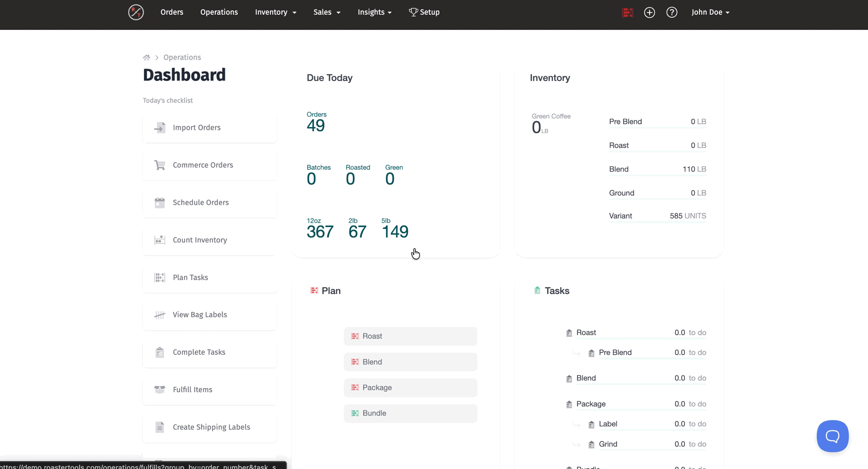Open the Bundle plan button
This screenshot has height=469, width=868.
click(410, 413)
